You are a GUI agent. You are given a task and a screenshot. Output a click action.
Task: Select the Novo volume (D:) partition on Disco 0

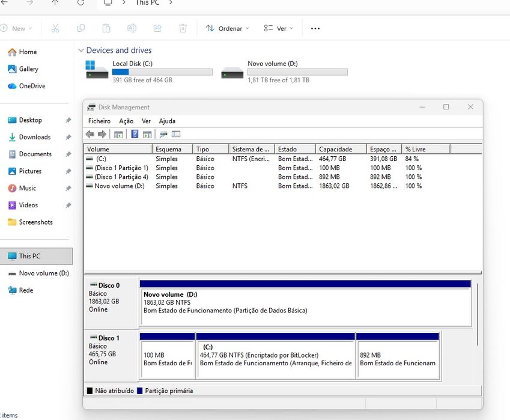[305, 303]
